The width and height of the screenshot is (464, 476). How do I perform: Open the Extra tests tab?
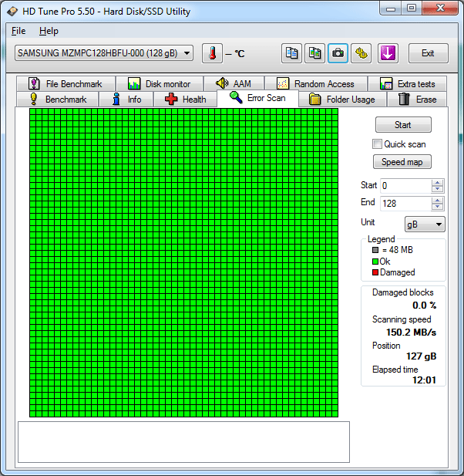(x=407, y=84)
